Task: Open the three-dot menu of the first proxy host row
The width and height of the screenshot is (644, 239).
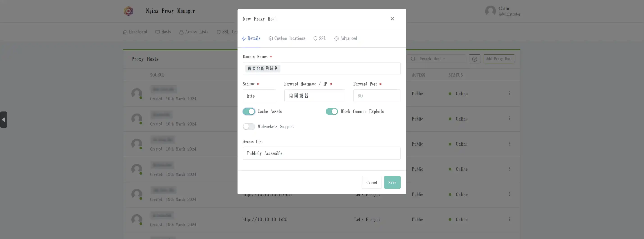Action: click(509, 93)
